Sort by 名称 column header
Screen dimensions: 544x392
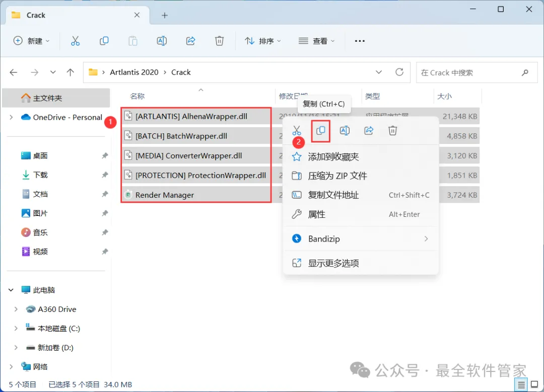(137, 96)
